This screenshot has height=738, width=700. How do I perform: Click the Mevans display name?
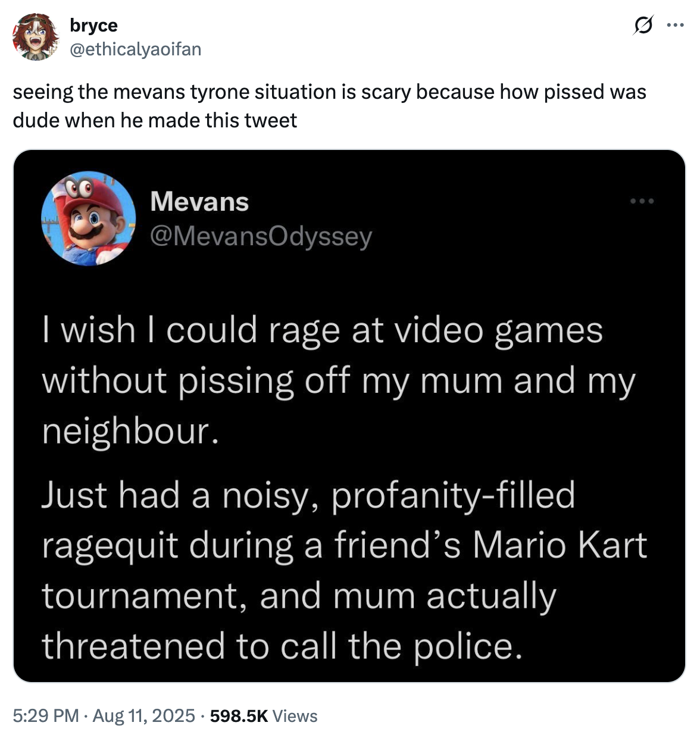point(199,201)
